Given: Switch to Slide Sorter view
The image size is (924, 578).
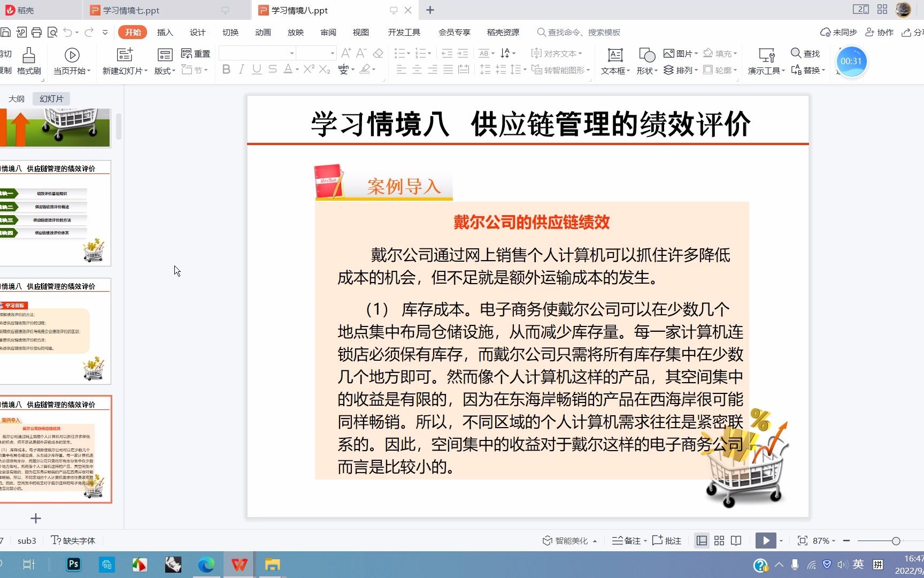Looking at the screenshot, I should click(x=719, y=541).
